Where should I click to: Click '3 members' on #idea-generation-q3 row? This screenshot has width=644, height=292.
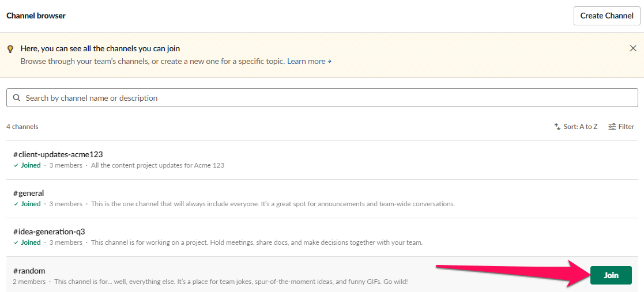66,242
